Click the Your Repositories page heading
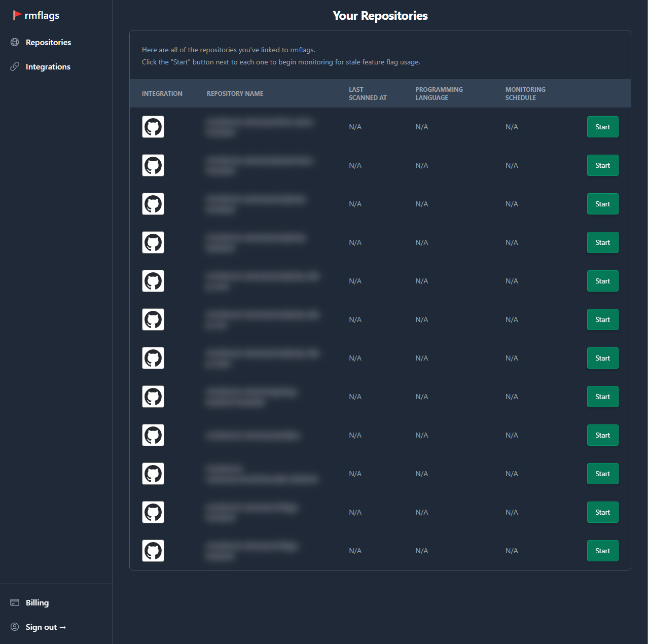 click(380, 16)
